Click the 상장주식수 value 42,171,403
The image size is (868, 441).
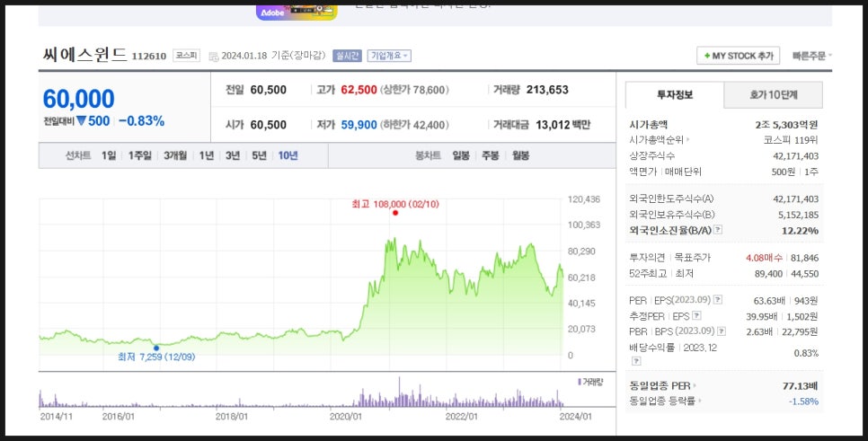coord(795,156)
